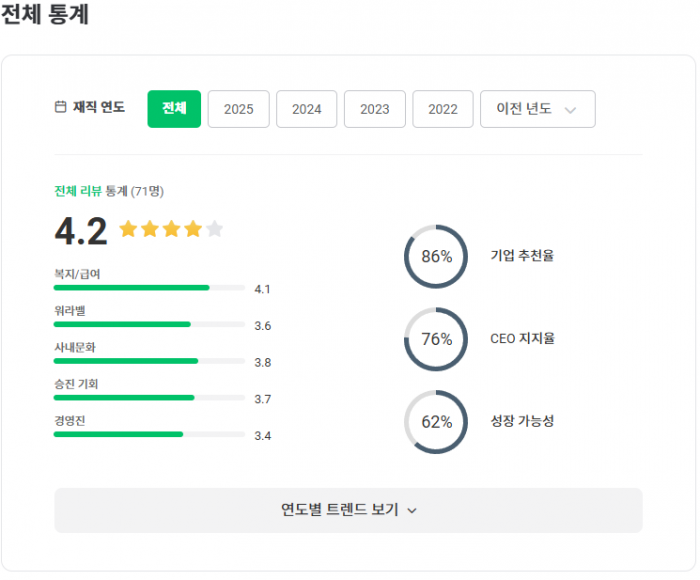Expand 연도별 트렌드 보기 section

[347, 510]
